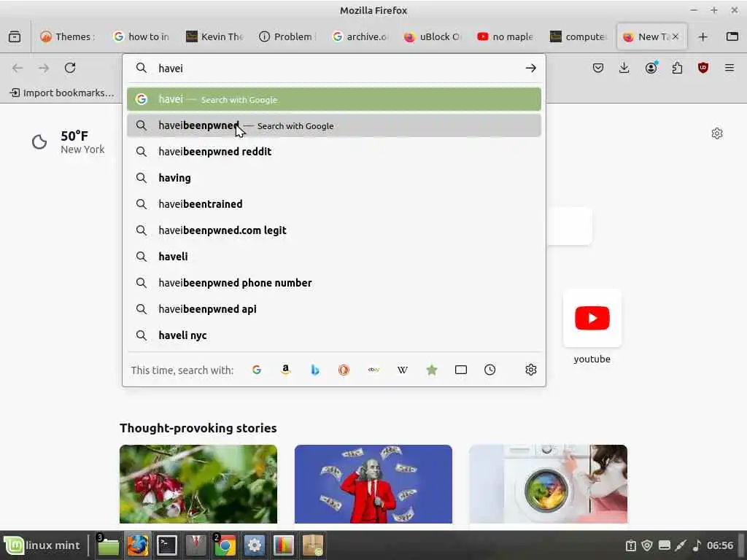Image resolution: width=747 pixels, height=560 pixels.
Task: Switch to the Problem tab
Action: coord(287,36)
